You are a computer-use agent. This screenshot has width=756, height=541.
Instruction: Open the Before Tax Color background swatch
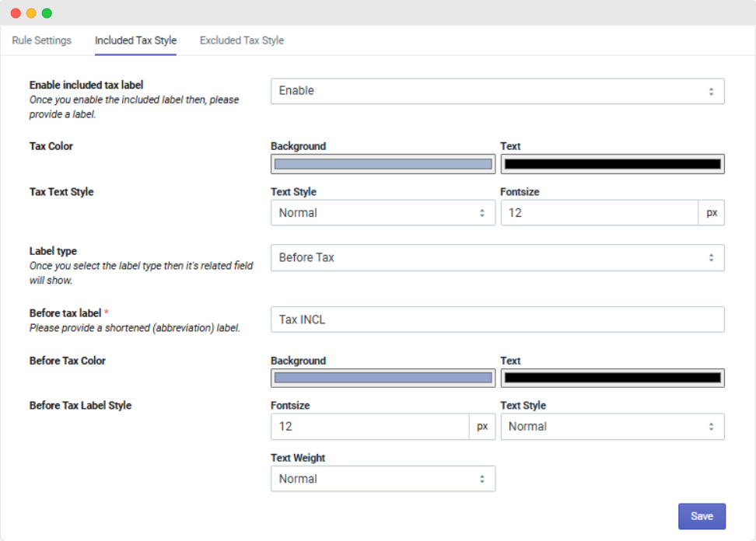[383, 378]
